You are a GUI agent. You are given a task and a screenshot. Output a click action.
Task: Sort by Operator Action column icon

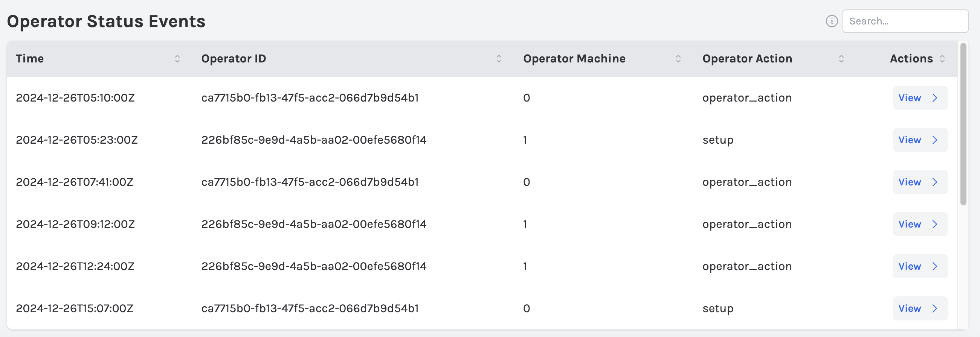point(841,59)
